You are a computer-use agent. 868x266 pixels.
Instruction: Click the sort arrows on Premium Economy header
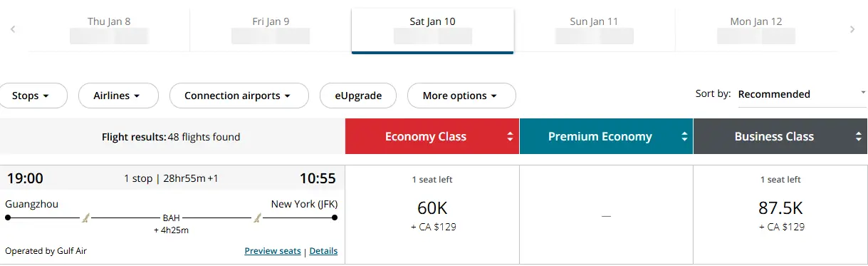684,137
